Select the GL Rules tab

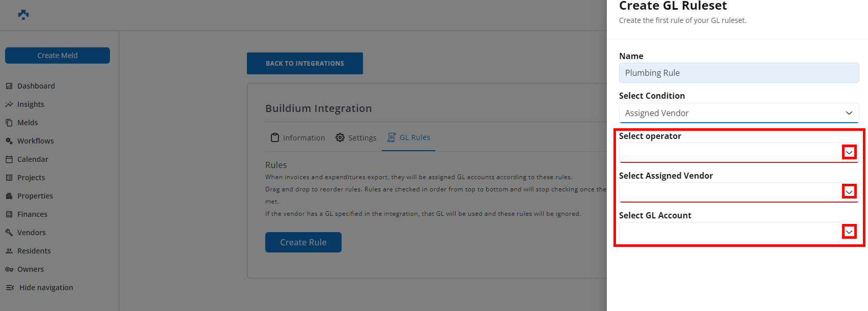409,137
